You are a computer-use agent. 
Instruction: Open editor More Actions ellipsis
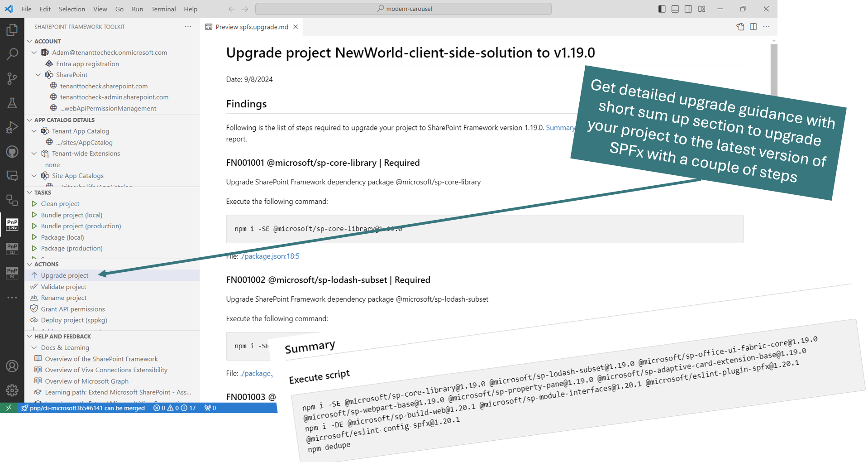pos(766,27)
